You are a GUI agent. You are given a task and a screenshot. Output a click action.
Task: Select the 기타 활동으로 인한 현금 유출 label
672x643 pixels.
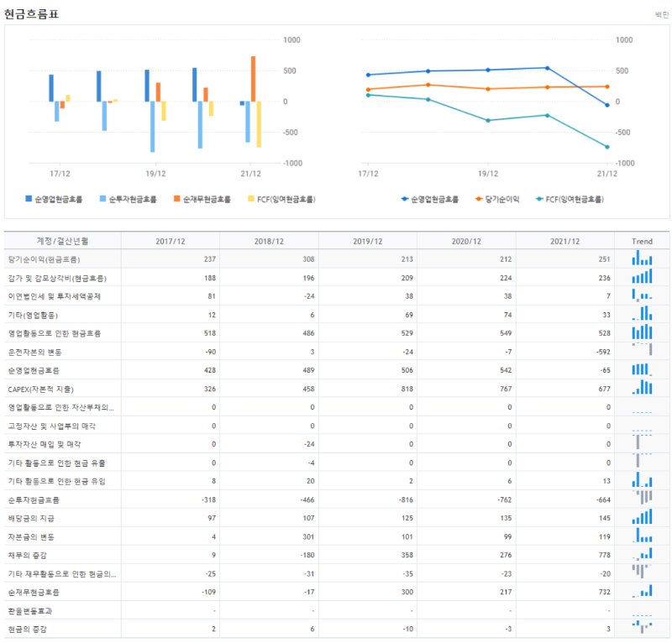pos(56,463)
